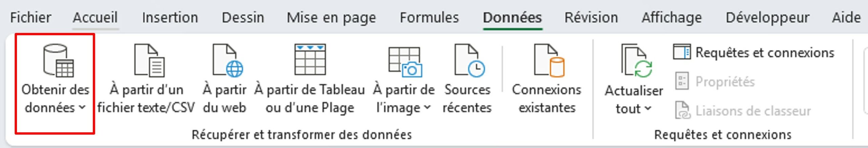
Task: Switch to the Formules tab
Action: tap(429, 18)
